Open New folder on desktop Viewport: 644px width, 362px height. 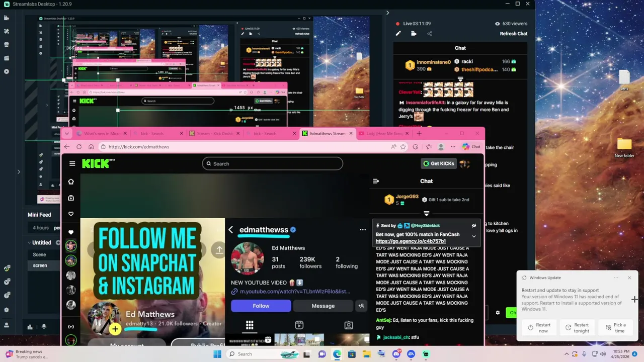624,148
